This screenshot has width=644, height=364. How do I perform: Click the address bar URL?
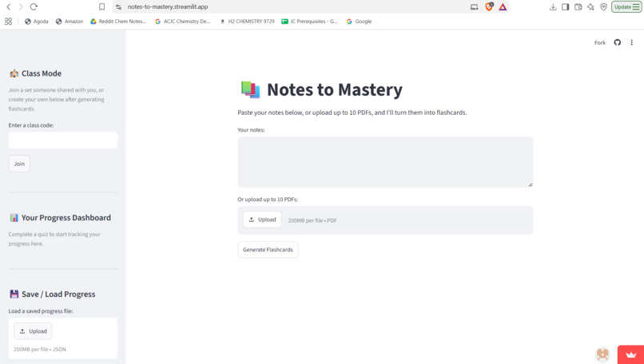point(168,6)
